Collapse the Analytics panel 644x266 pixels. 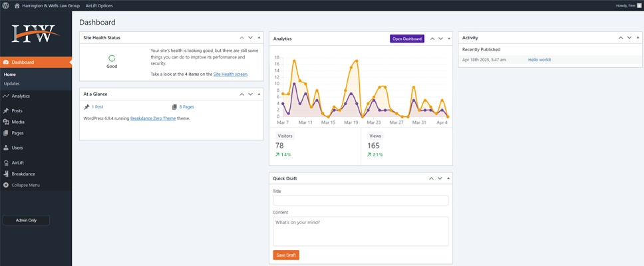449,39
